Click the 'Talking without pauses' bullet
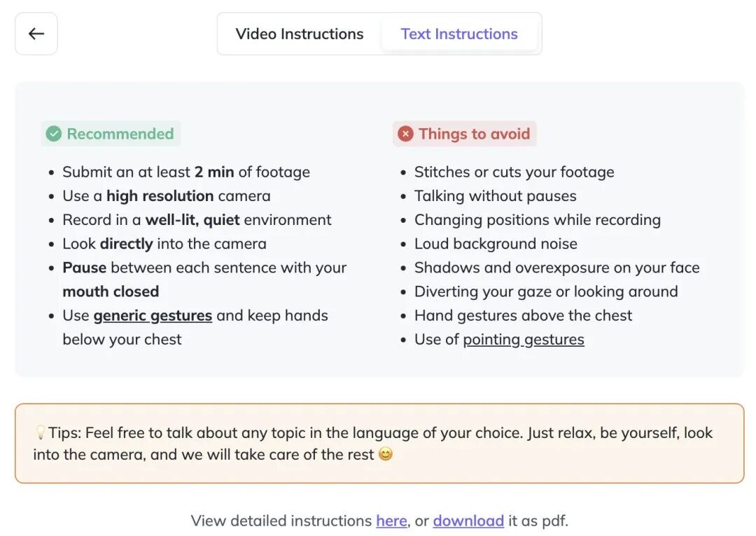Viewport: 756px width, 536px height. coord(495,195)
